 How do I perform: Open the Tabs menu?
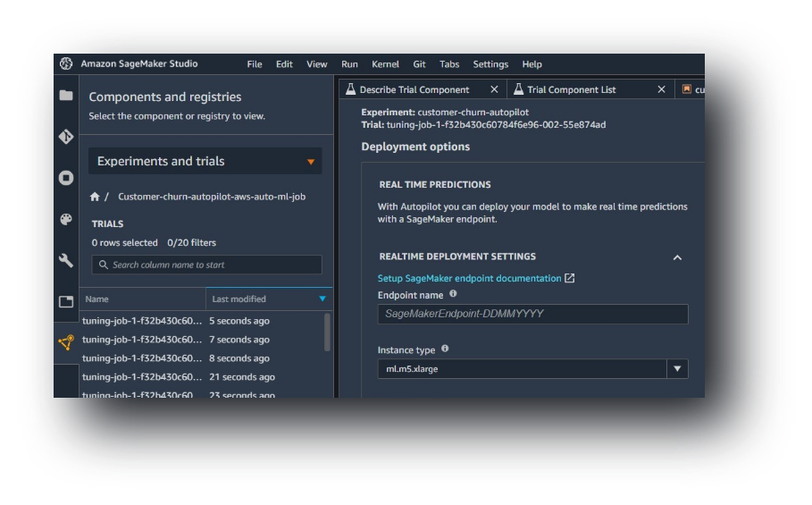[x=449, y=64]
